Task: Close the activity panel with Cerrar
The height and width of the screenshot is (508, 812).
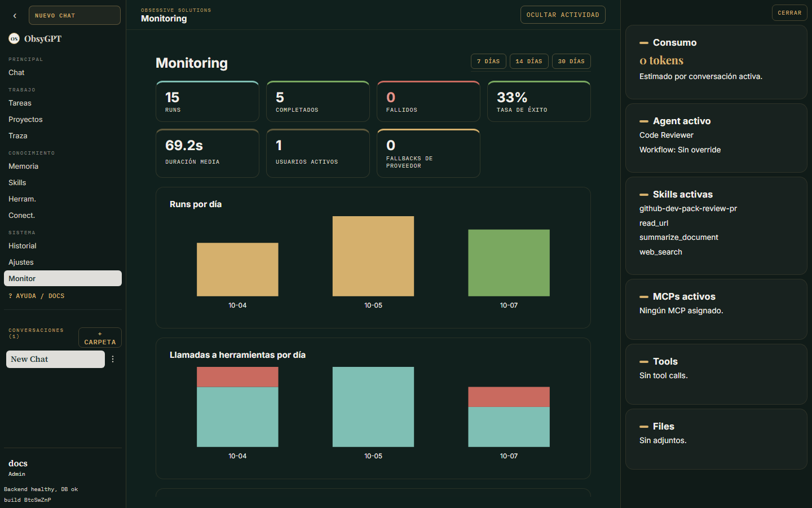Action: [789, 13]
